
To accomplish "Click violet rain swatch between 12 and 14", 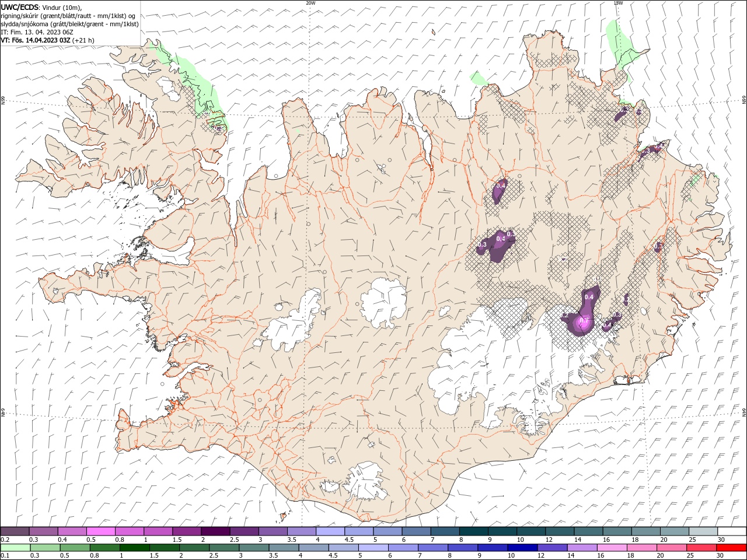I will click(x=552, y=548).
